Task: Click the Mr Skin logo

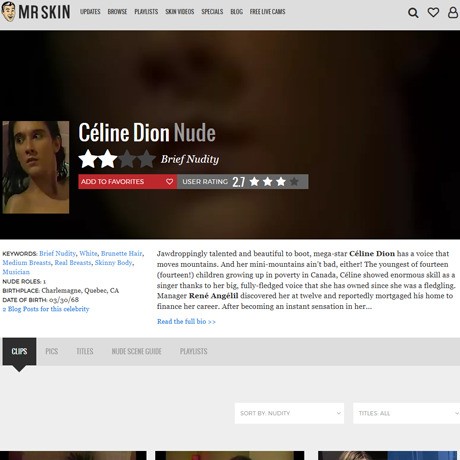Action: coord(36,12)
